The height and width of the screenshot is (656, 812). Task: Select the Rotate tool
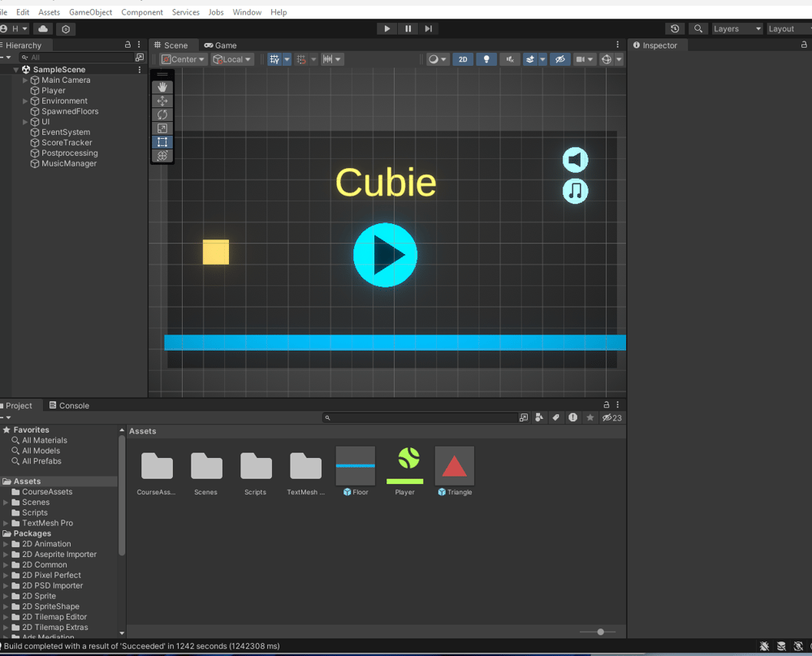pos(162,114)
